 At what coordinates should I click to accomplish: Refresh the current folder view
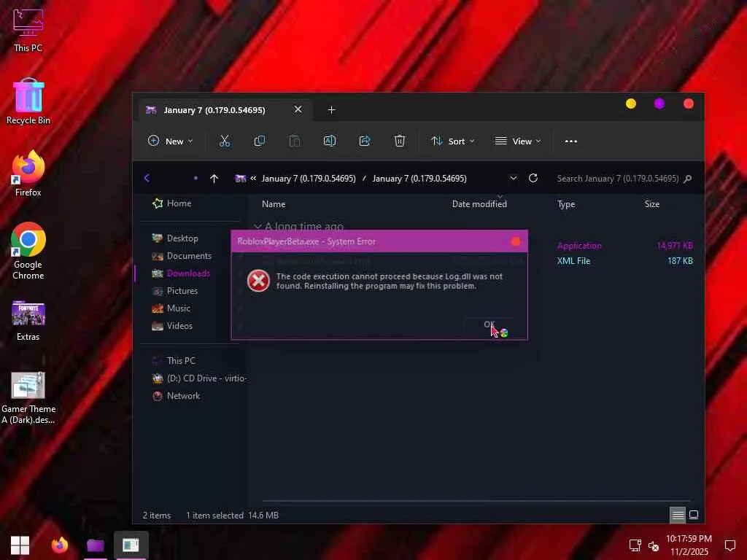tap(533, 178)
